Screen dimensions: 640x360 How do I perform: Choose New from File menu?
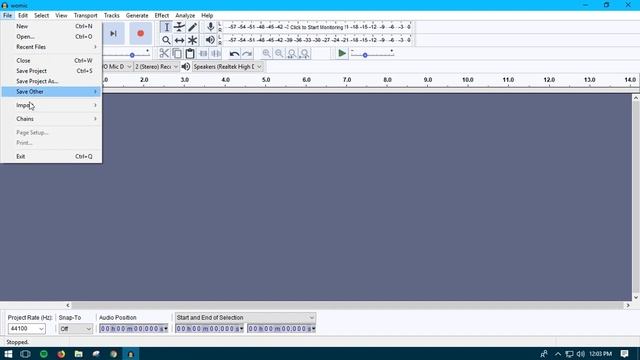tap(51, 26)
